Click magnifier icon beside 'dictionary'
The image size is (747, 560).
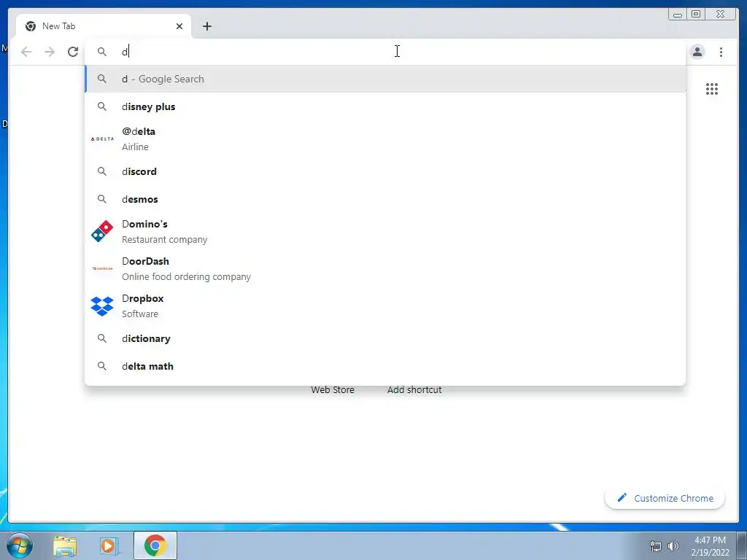[102, 338]
